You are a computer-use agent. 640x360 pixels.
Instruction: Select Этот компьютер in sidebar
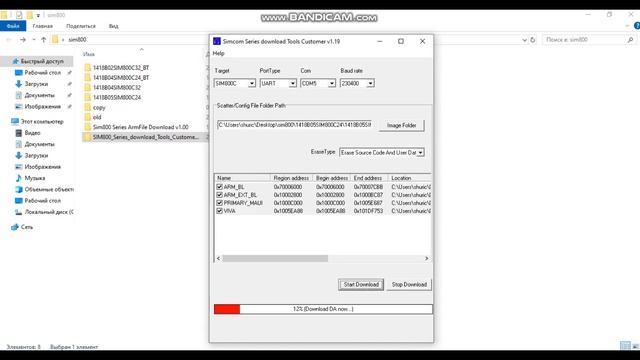point(42,122)
